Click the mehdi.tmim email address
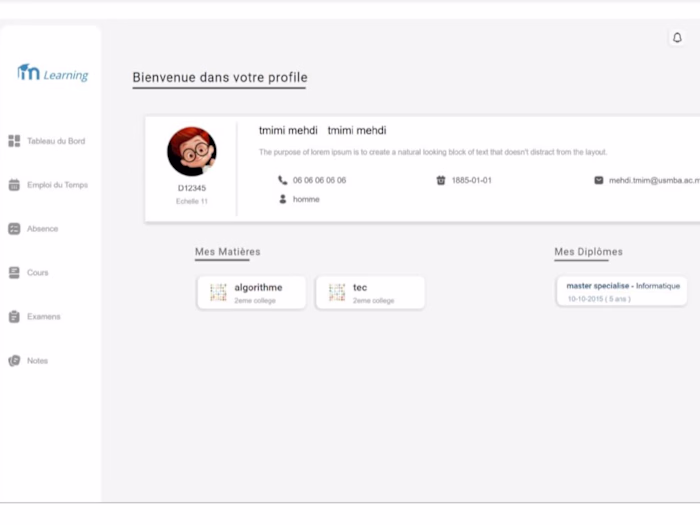This screenshot has height=525, width=700. click(654, 180)
